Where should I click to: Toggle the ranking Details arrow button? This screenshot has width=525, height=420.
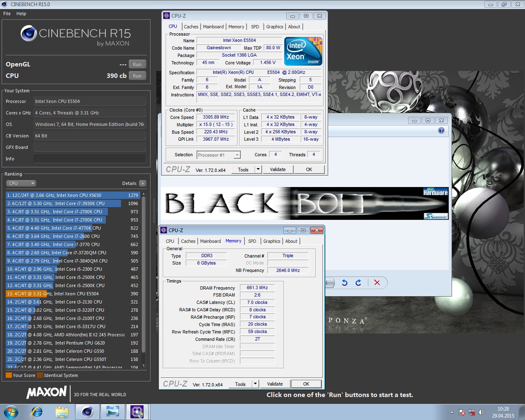click(142, 183)
